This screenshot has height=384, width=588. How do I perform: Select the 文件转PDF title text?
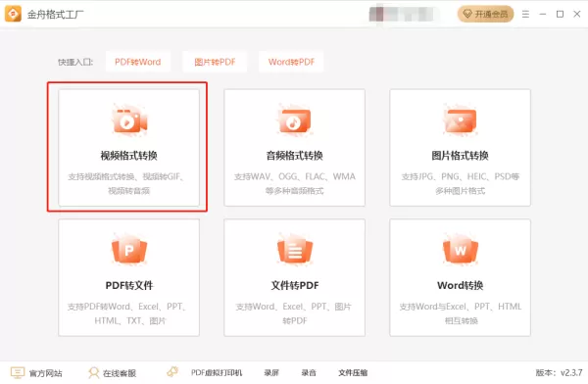[295, 285]
